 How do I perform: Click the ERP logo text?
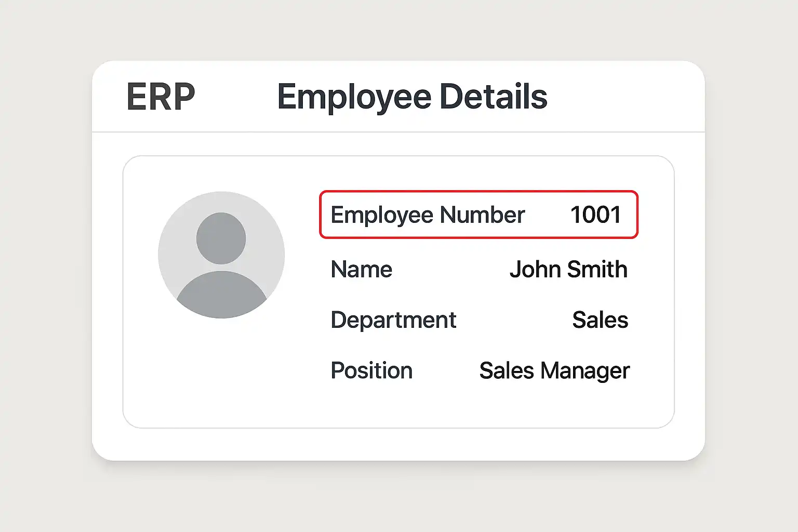click(161, 97)
